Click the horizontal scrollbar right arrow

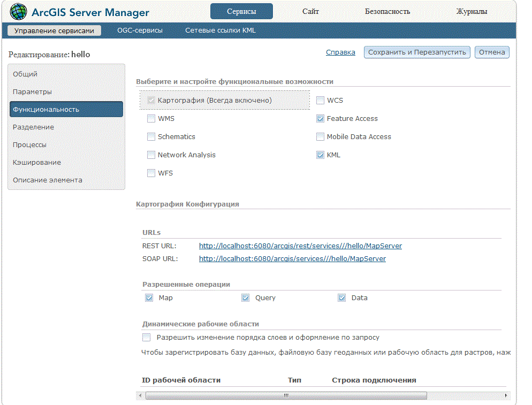click(506, 395)
